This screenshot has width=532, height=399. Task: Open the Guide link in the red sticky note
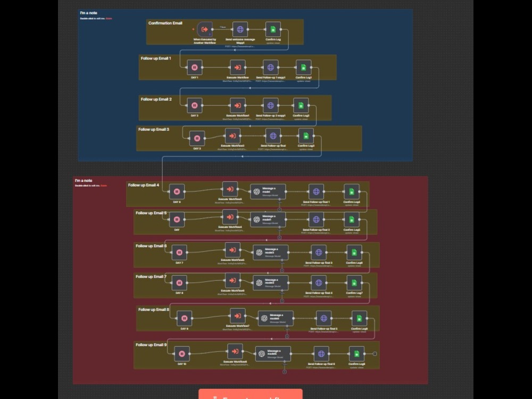pyautogui.click(x=104, y=186)
